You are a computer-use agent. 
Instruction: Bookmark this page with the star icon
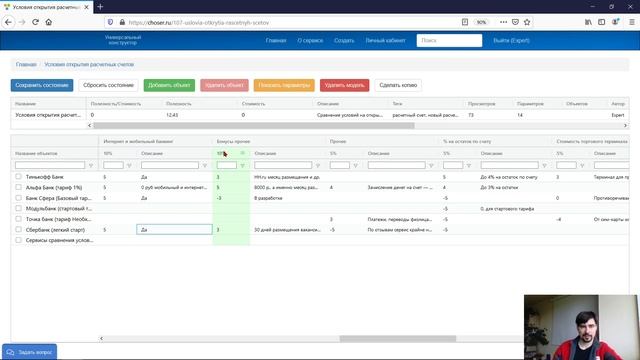pyautogui.click(x=527, y=22)
